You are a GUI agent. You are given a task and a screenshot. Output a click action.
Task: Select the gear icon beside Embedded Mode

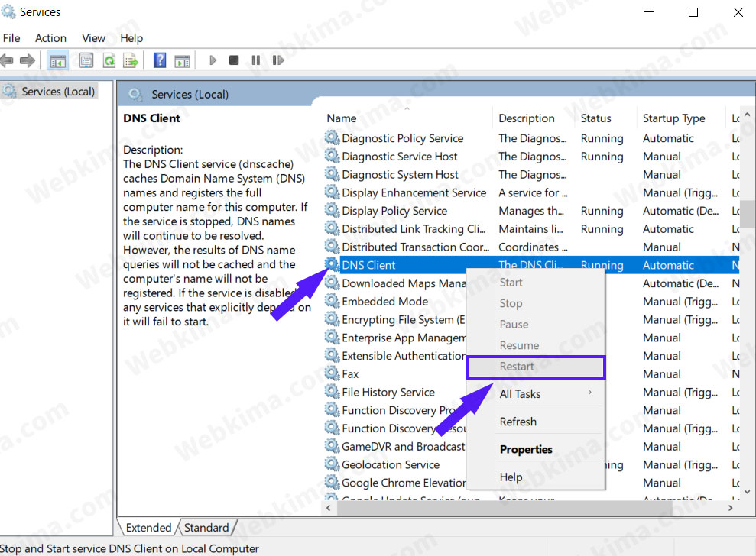(x=332, y=301)
